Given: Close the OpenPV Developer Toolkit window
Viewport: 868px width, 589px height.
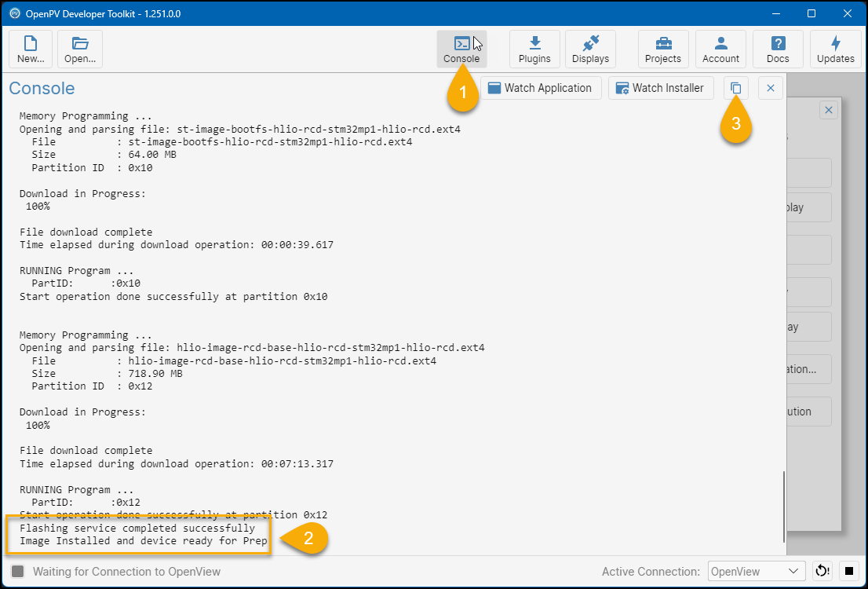Looking at the screenshot, I should click(x=848, y=13).
